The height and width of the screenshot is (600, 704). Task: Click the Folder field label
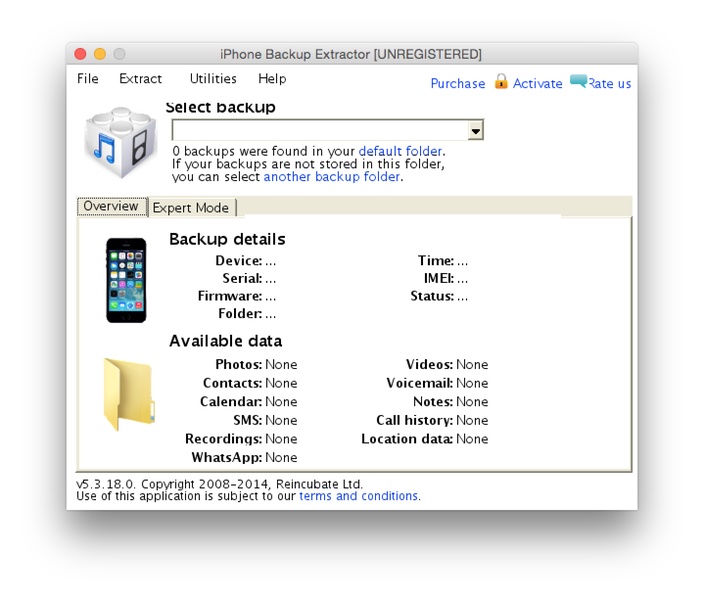[x=240, y=313]
